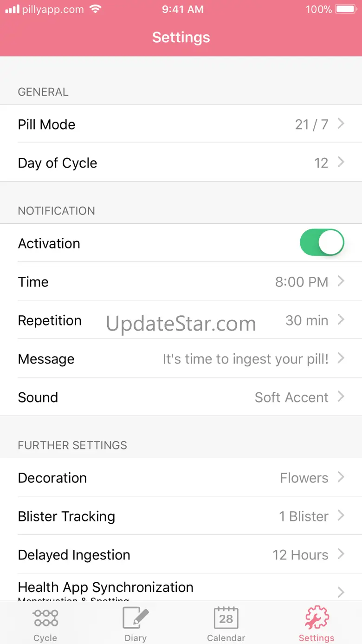The image size is (362, 644).
Task: Open the Calendar icon tab
Action: [226, 618]
